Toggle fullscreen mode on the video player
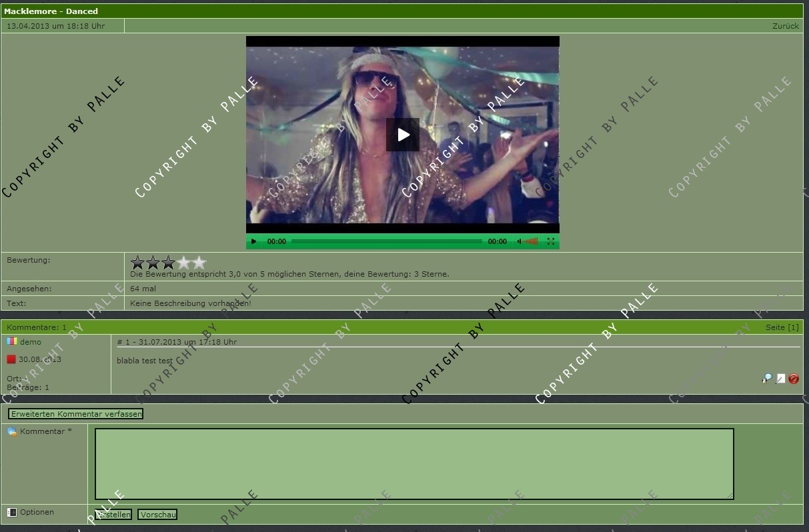Screen dimensions: 809x532 tap(551, 241)
